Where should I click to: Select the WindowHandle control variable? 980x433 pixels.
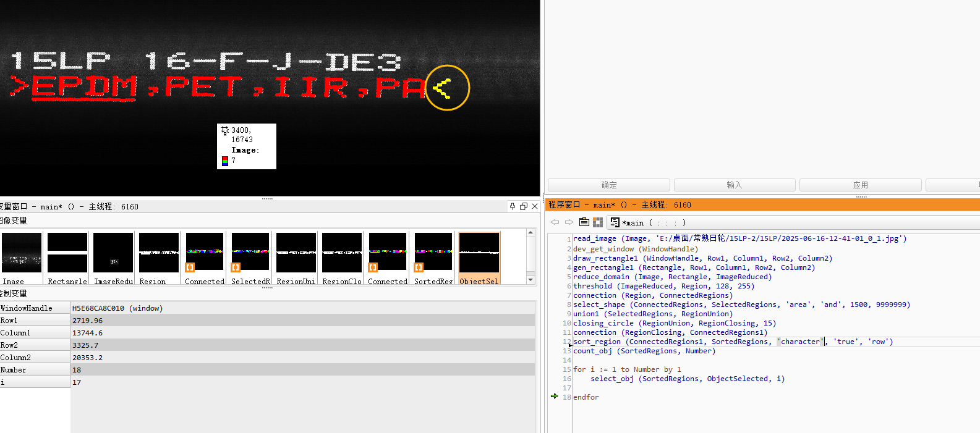point(35,308)
